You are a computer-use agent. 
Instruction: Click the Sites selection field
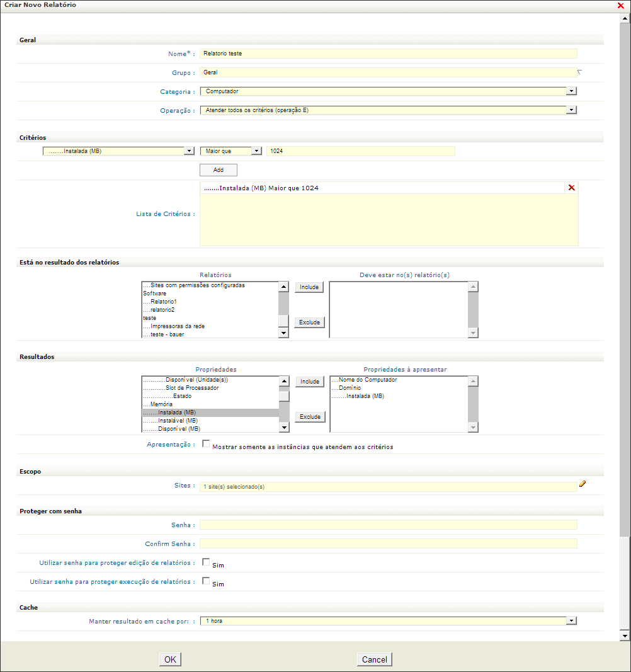389,487
